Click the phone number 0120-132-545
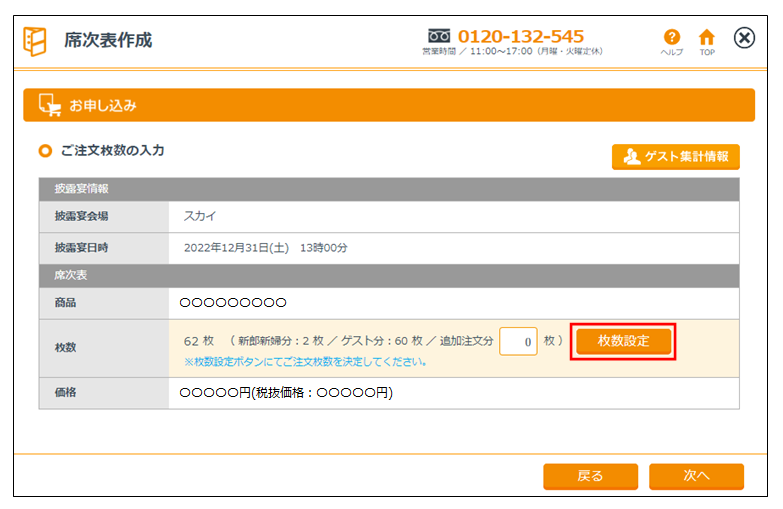Screen dimensions: 783x509 [x=521, y=36]
